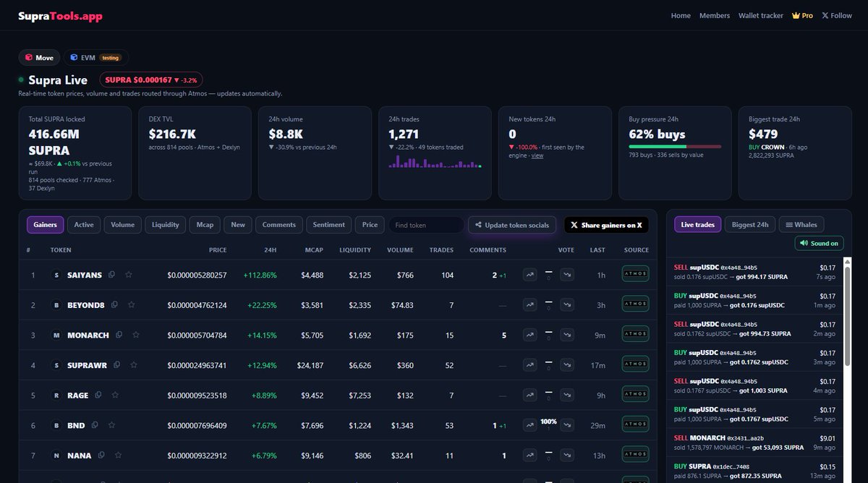Image resolution: width=868 pixels, height=483 pixels.
Task: Select the EVM testing chain tab
Action: click(x=96, y=57)
